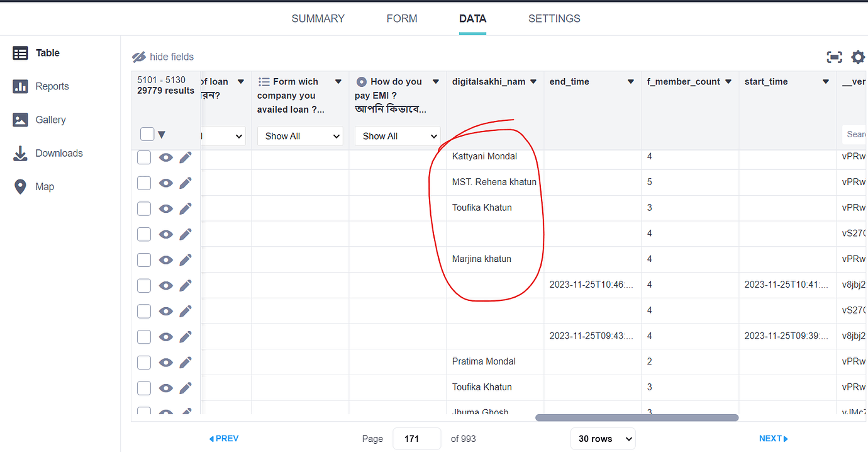Toggle fullscreen table view

coord(835,57)
